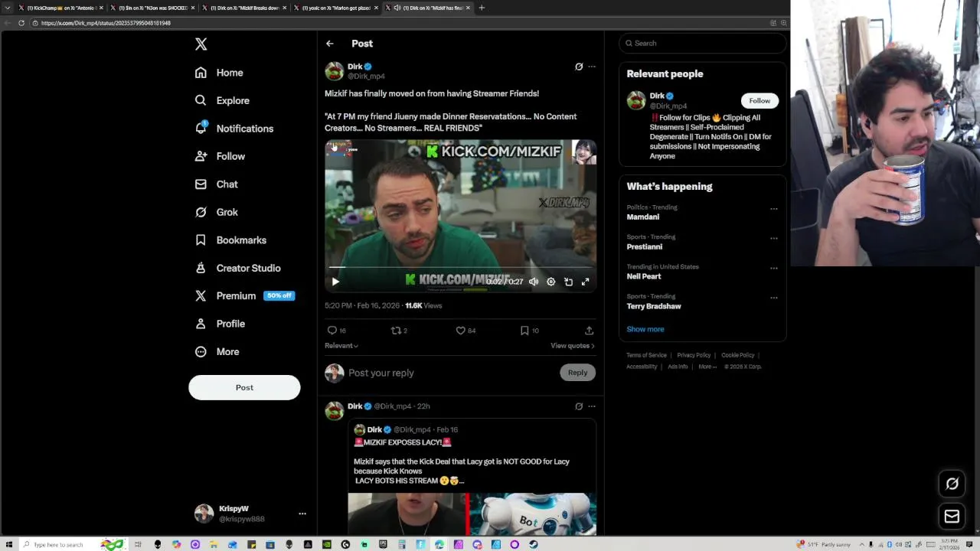Click the X search box
Viewport: 980px width, 551px height.
[x=702, y=43]
